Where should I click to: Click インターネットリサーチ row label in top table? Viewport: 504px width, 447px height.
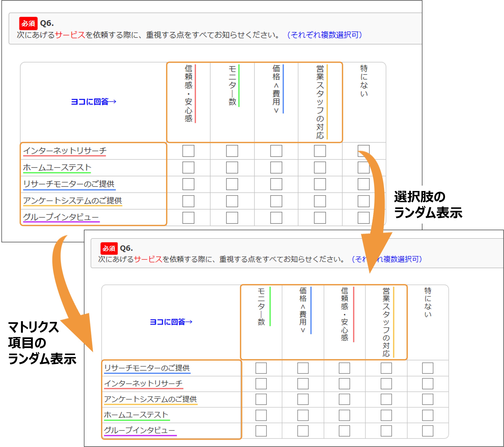pyautogui.click(x=65, y=151)
